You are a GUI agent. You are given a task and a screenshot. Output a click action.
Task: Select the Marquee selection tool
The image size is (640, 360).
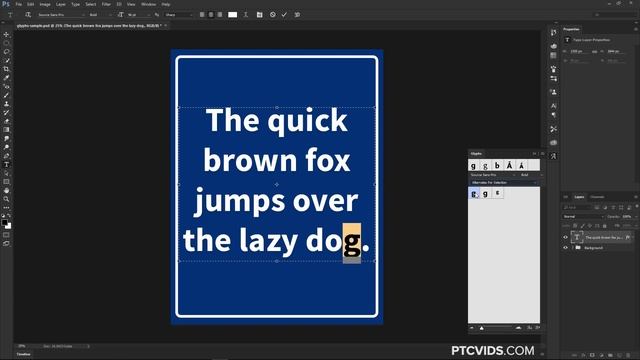click(6, 43)
